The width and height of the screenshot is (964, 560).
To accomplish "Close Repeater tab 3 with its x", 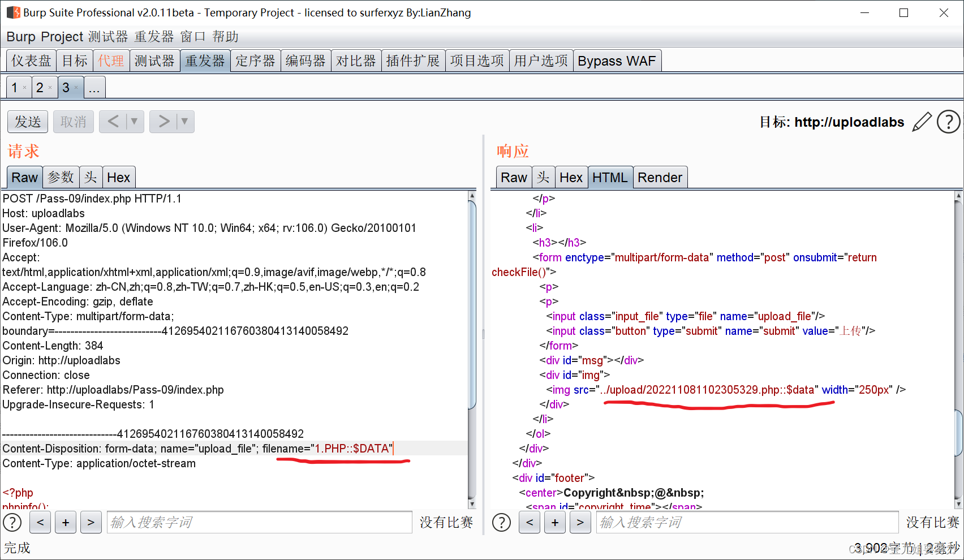I will point(76,88).
